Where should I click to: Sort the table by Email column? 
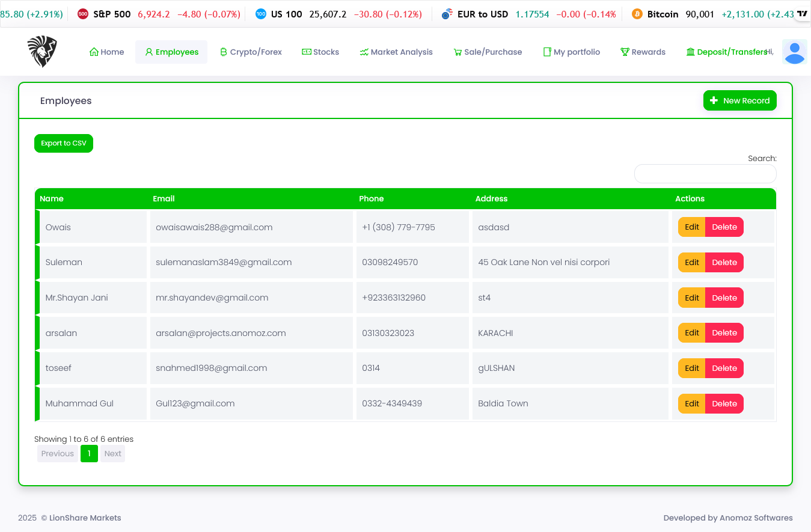pos(164,199)
